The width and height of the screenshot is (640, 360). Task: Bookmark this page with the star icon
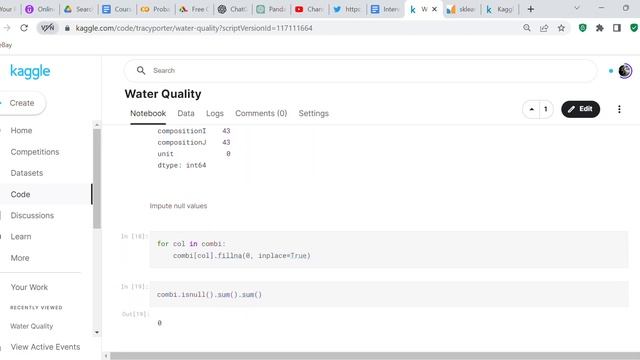click(x=561, y=28)
